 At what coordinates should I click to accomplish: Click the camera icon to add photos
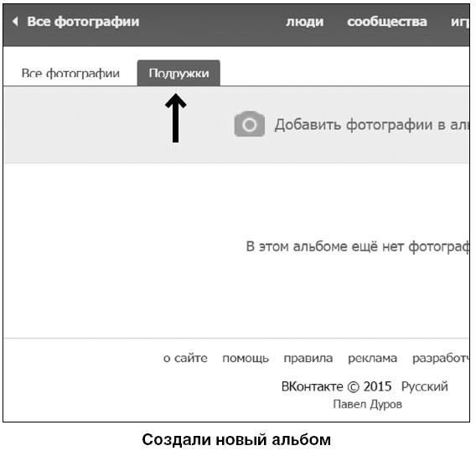point(250,124)
